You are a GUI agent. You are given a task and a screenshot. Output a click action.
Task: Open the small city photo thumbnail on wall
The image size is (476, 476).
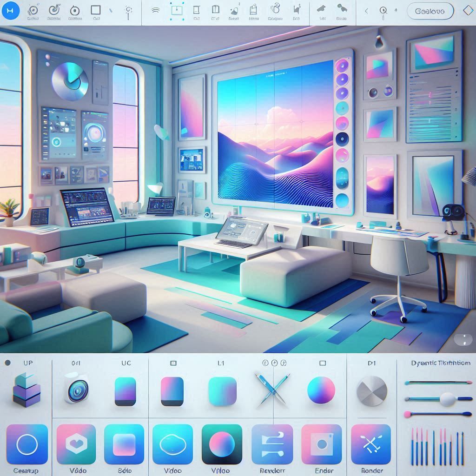coord(192,160)
